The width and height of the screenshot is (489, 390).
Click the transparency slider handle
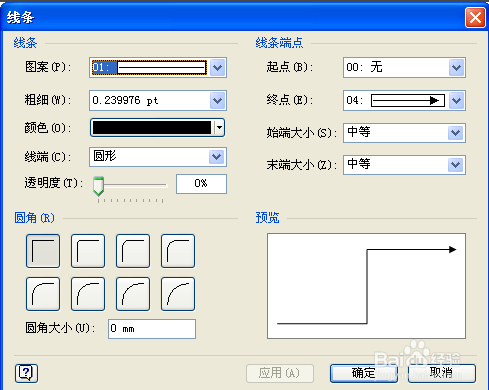pyautogui.click(x=98, y=186)
